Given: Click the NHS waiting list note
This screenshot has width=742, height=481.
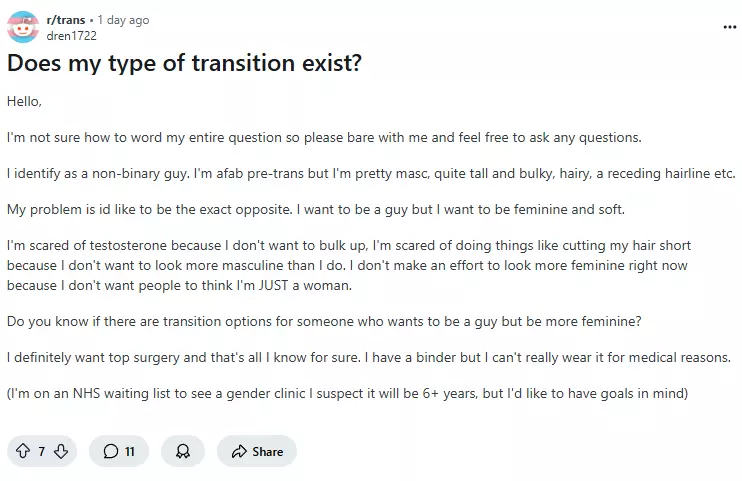Looking at the screenshot, I should pos(347,393).
